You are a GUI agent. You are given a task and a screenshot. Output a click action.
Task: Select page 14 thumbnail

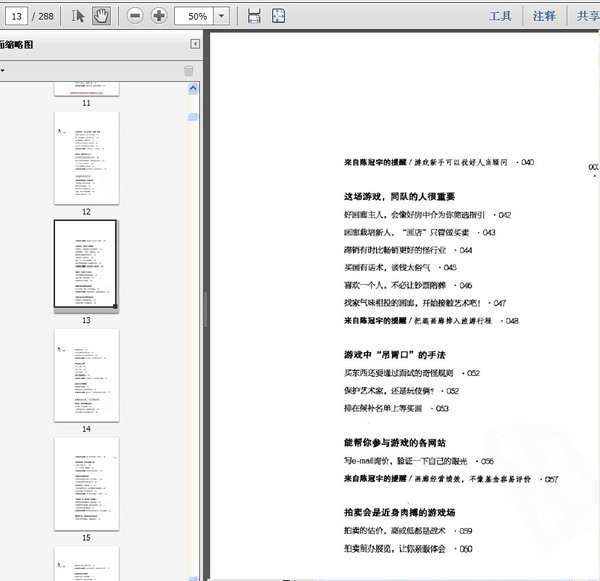pyautogui.click(x=86, y=375)
